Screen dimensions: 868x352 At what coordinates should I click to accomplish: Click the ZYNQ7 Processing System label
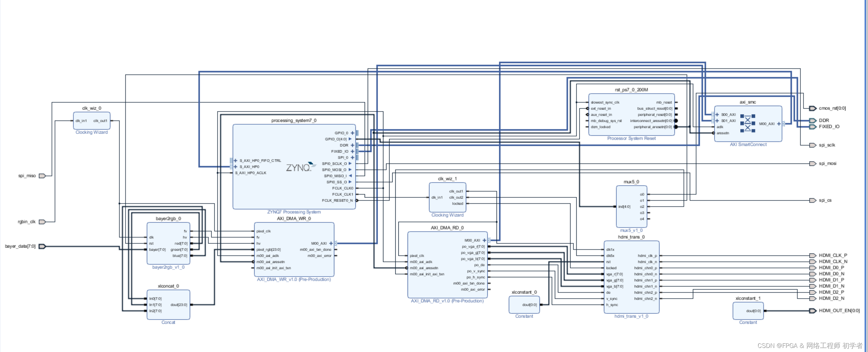coord(294,212)
